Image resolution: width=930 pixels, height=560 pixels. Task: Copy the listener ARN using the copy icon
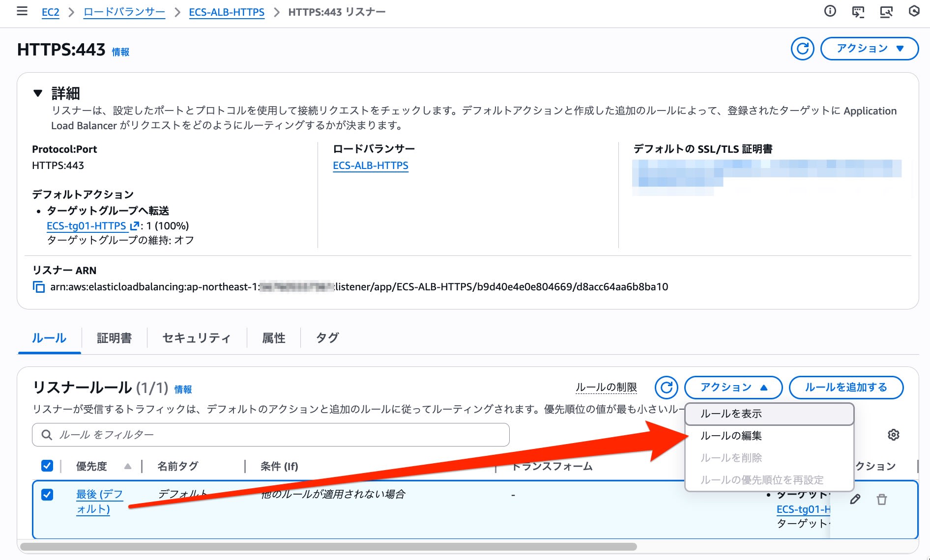point(38,286)
